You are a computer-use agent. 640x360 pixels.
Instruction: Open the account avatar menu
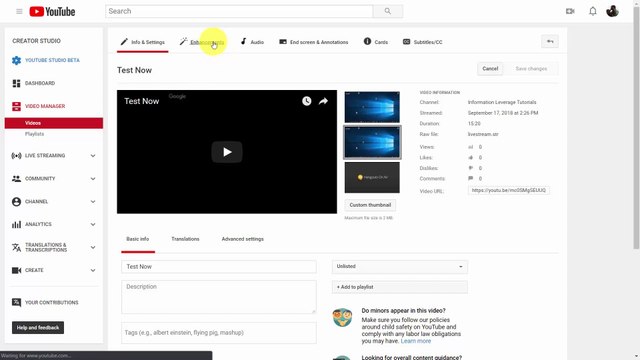[x=612, y=11]
